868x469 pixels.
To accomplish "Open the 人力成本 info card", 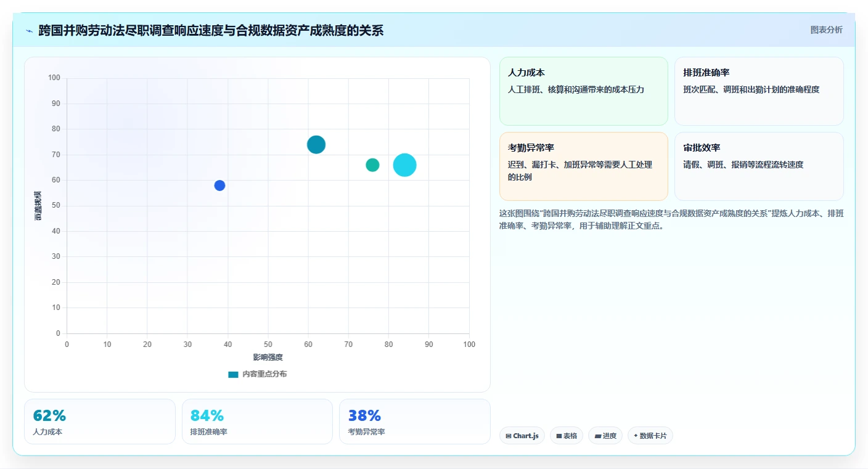I will (x=583, y=91).
